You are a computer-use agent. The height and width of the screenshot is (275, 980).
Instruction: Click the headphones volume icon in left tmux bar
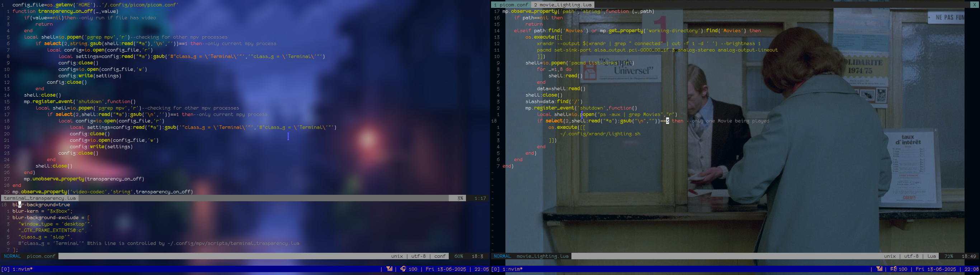(403, 269)
